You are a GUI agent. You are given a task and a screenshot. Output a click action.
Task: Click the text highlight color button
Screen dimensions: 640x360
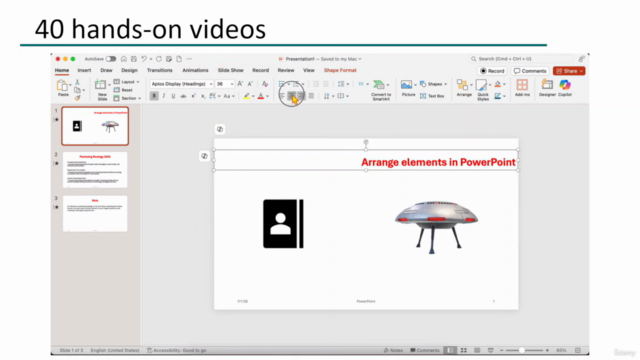click(x=247, y=96)
